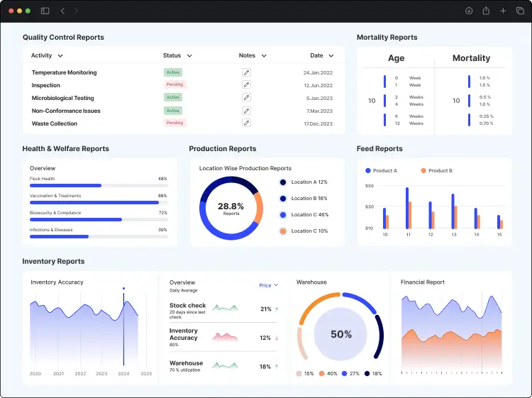Click the 2021 label on Inventory Accuracy axis
Image resolution: width=532 pixels, height=398 pixels.
tap(58, 374)
